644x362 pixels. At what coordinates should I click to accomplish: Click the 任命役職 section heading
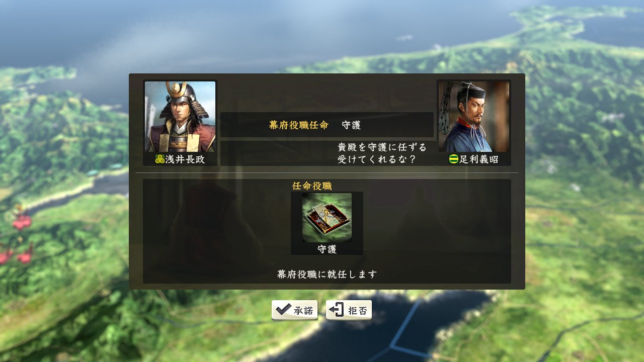click(312, 186)
